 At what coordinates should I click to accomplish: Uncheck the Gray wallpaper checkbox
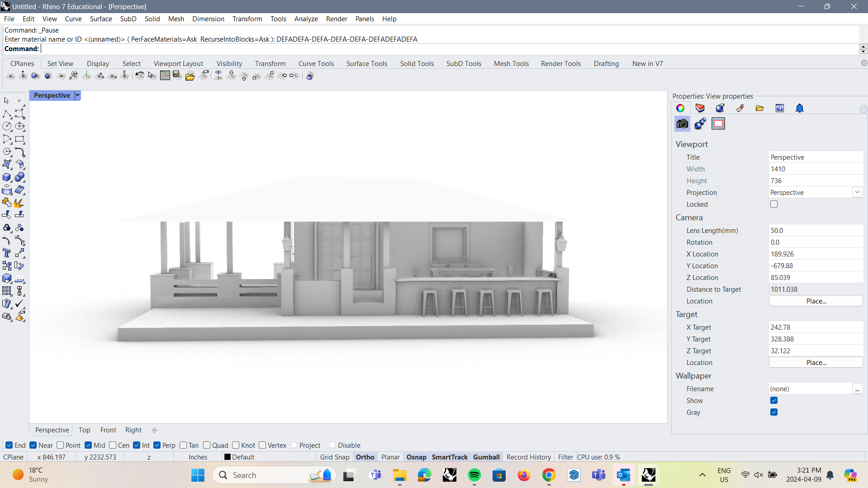pyautogui.click(x=774, y=412)
